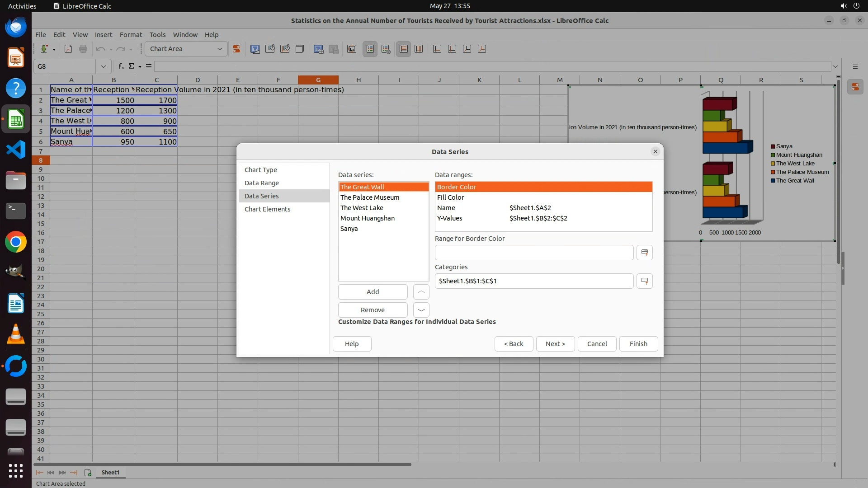
Task: Toggle Legend on/off toolbar button
Action: (370, 49)
